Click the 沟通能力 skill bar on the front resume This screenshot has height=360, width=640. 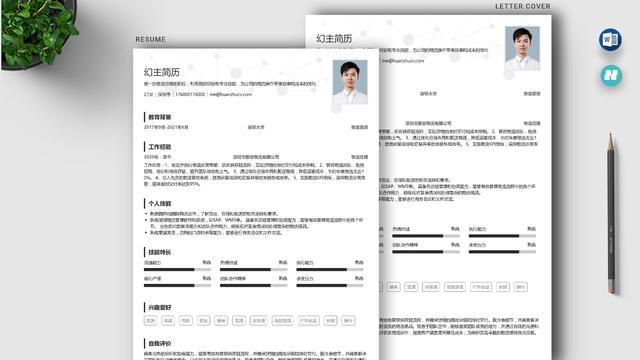(177, 269)
